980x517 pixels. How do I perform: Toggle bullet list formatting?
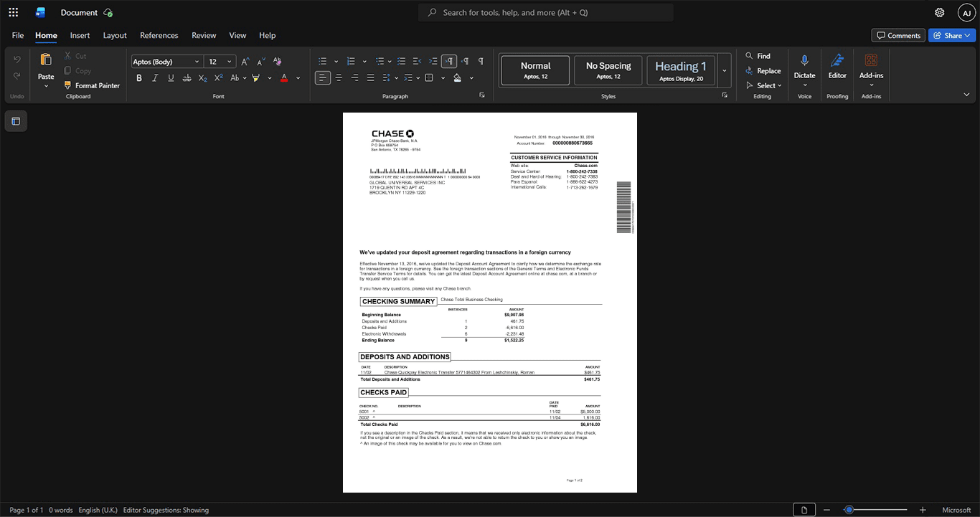point(323,62)
